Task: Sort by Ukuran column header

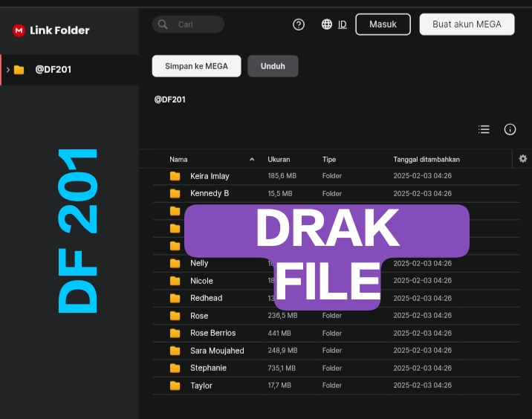Action: (279, 160)
